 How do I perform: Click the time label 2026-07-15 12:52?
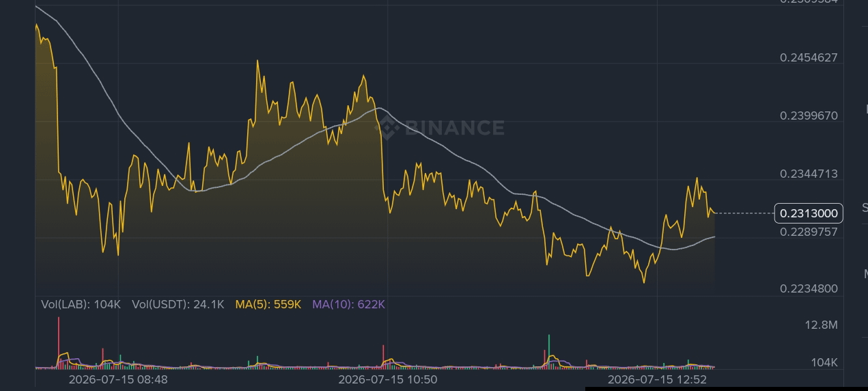(x=657, y=379)
